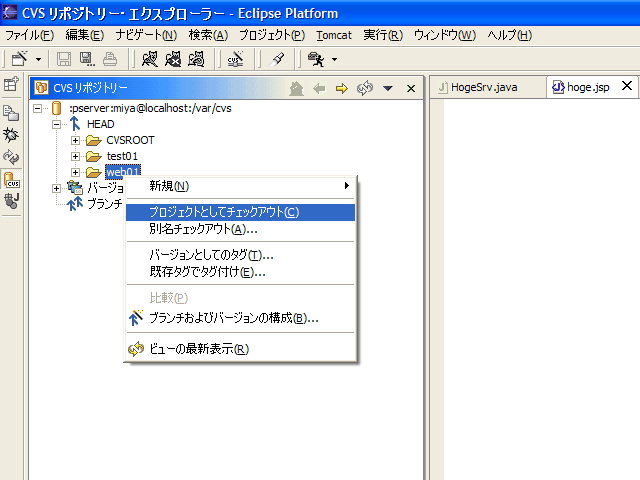
Task: Click the External Tools run icon
Action: 316,59
